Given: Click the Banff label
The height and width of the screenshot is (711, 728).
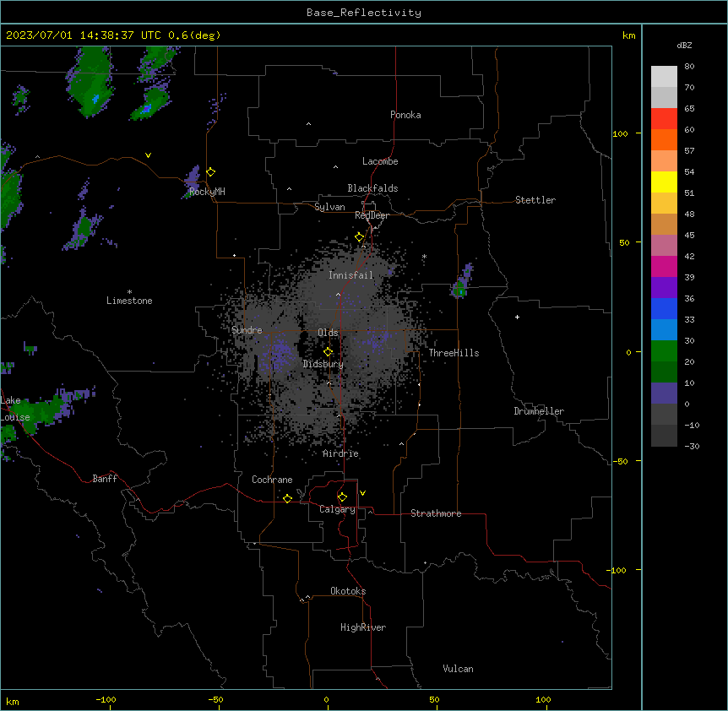Looking at the screenshot, I should tap(105, 479).
